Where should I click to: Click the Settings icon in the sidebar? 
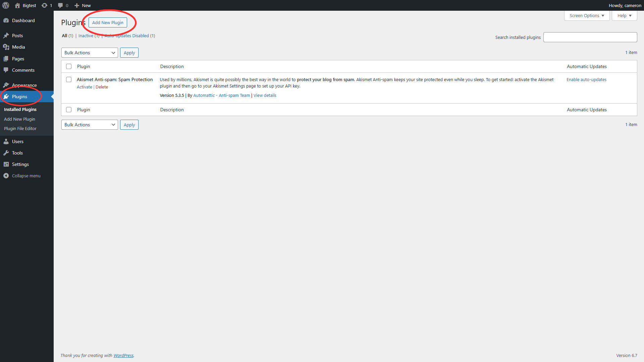(x=6, y=164)
